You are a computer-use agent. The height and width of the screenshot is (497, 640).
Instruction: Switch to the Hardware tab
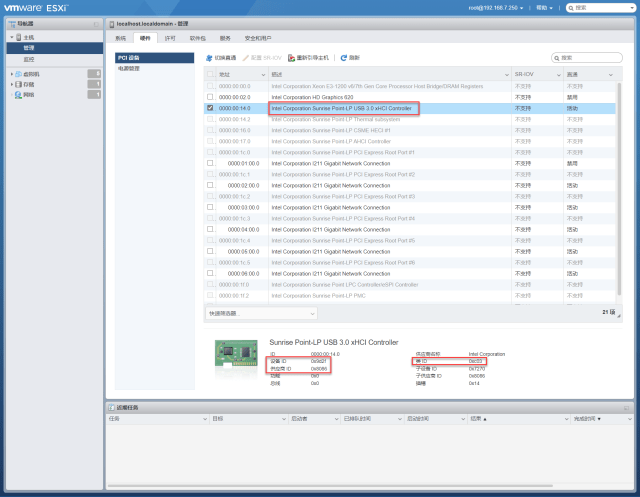[x=145, y=38]
